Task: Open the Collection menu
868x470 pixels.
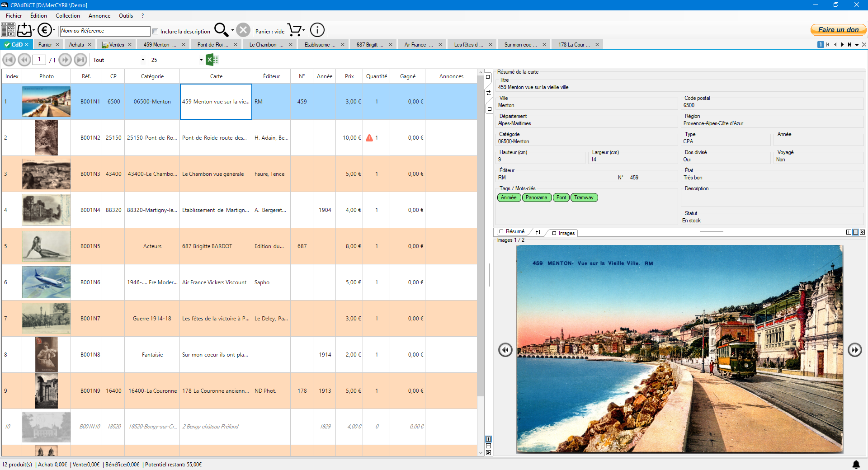Action: 67,16
